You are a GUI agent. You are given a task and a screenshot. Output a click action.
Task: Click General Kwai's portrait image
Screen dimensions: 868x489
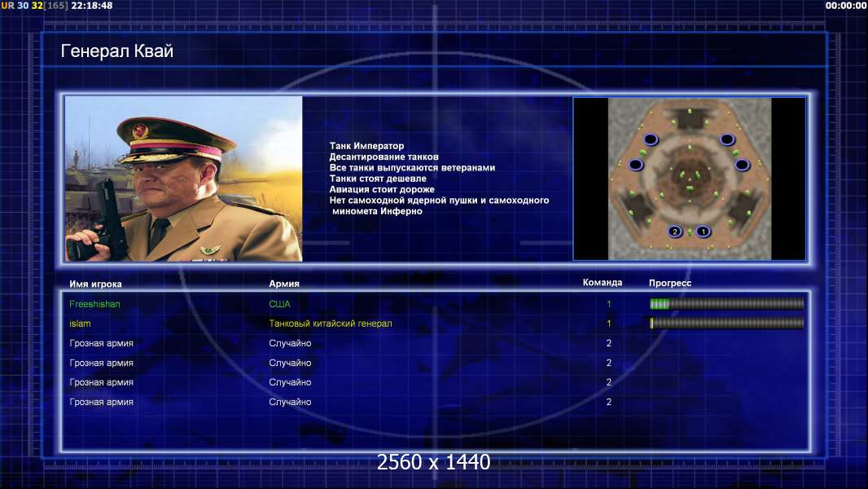[183, 178]
